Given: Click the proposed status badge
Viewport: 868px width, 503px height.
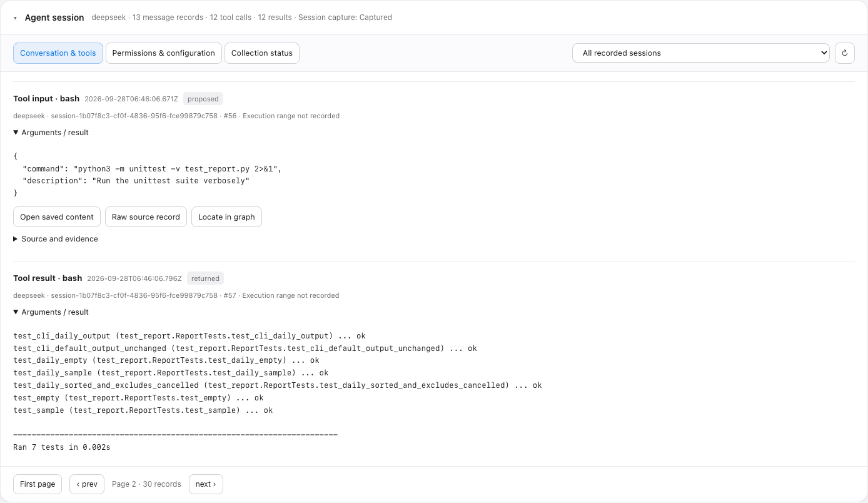Looking at the screenshot, I should pos(203,99).
